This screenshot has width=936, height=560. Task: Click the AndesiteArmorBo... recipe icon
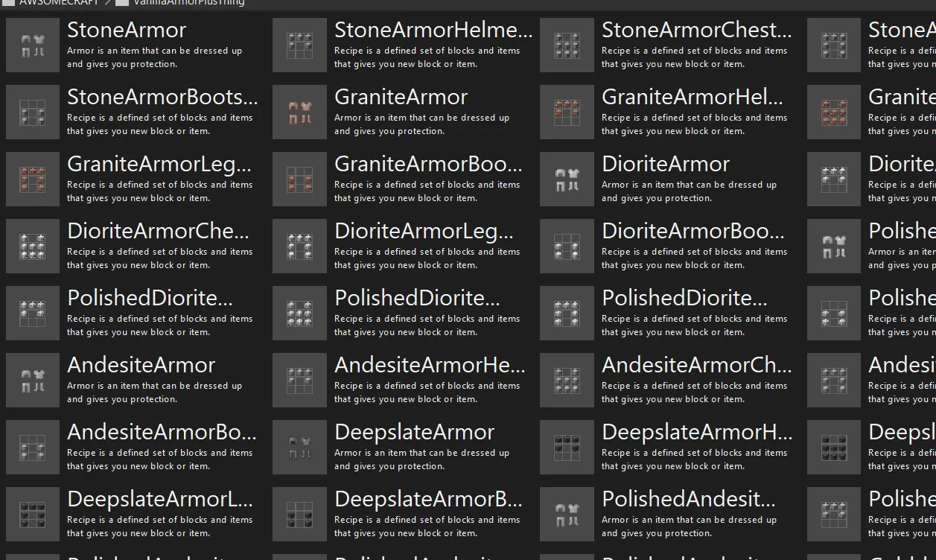point(33,448)
